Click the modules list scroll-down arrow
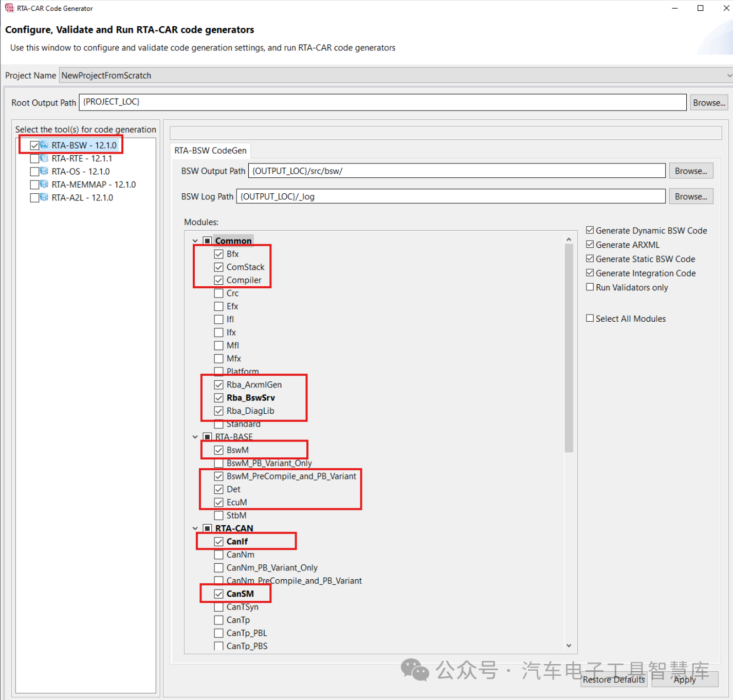This screenshot has height=700, width=733. (x=569, y=646)
